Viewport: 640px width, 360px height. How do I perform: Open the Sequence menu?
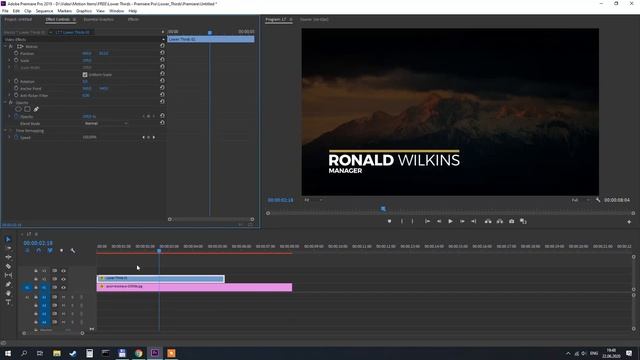coord(44,11)
